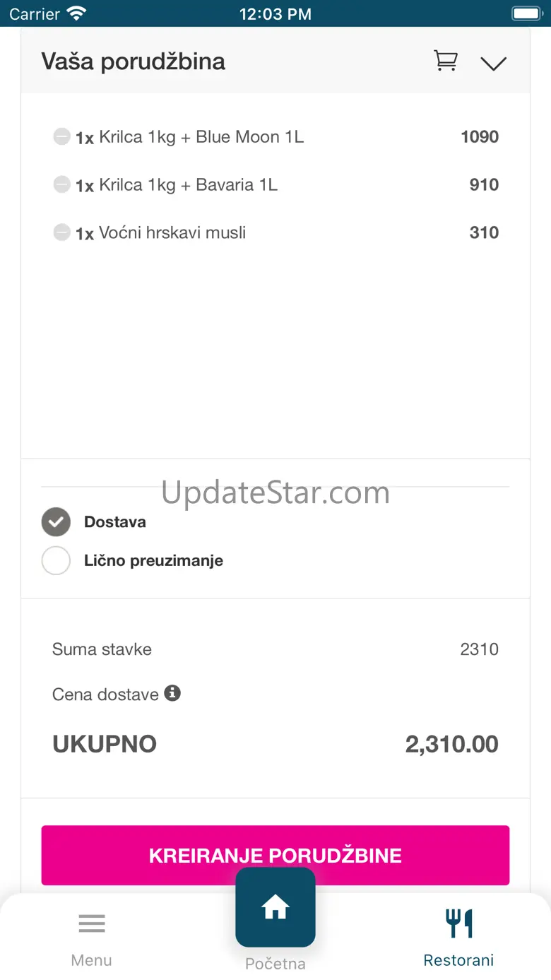Tap the hamburger menu icon

pos(92,923)
